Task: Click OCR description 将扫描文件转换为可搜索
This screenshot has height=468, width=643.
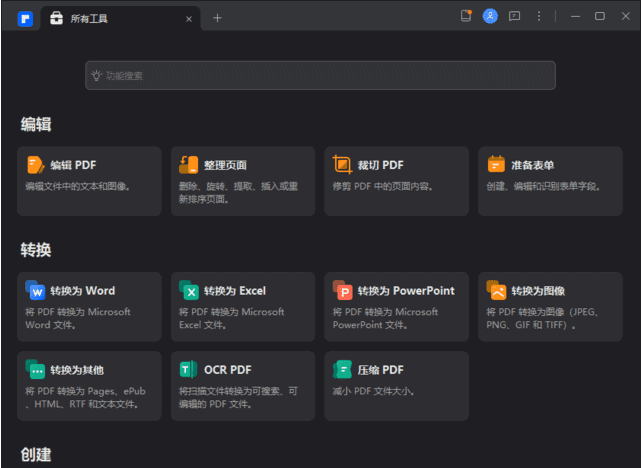Action: coord(238,397)
